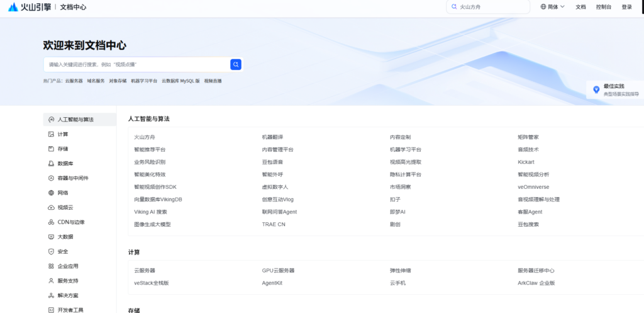The width and height of the screenshot is (644, 313).
Task: Open 豆包搜索 documentation link
Action: coord(528,225)
